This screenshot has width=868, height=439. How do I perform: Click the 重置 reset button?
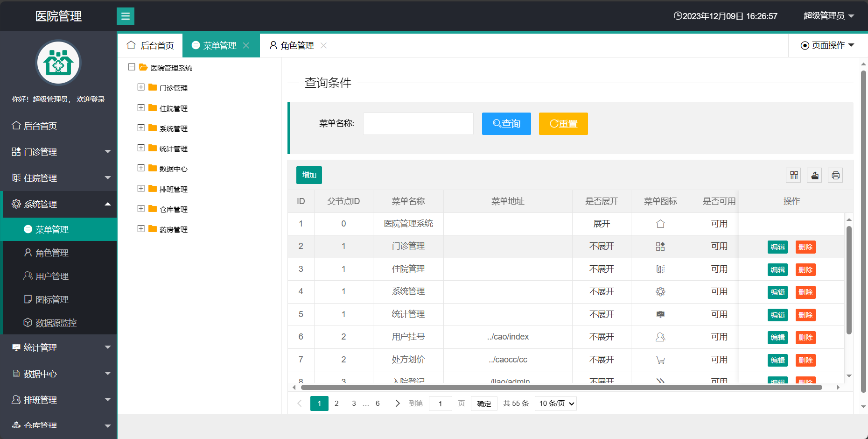pyautogui.click(x=563, y=124)
